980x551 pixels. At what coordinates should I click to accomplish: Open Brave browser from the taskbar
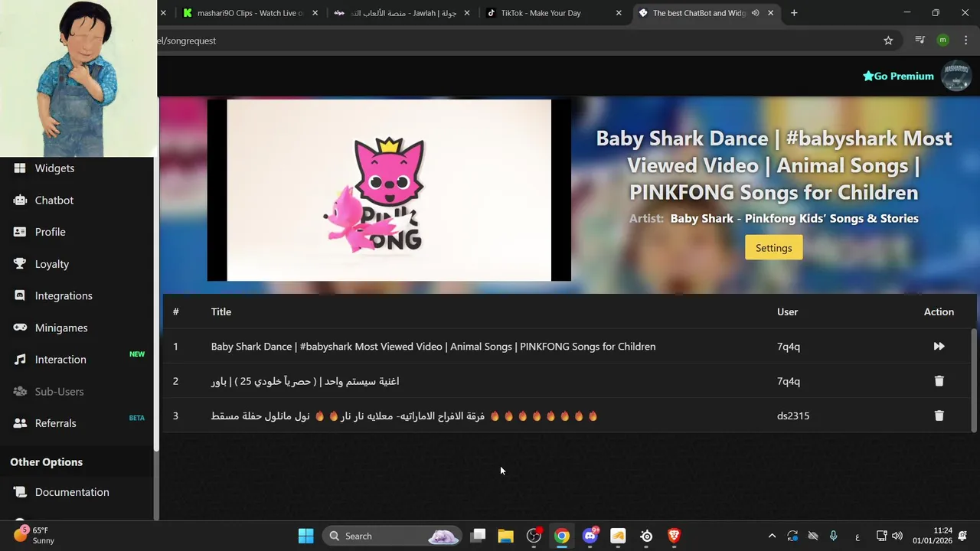pyautogui.click(x=675, y=536)
